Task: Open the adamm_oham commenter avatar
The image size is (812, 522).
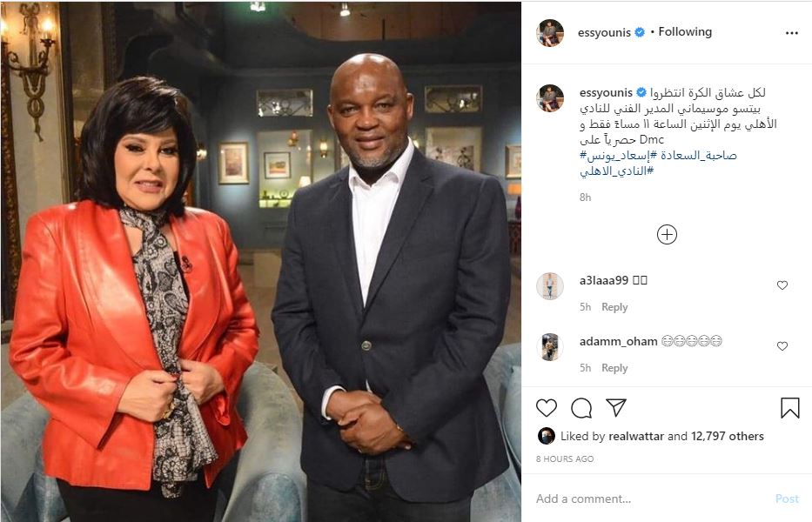Action: coord(549,346)
